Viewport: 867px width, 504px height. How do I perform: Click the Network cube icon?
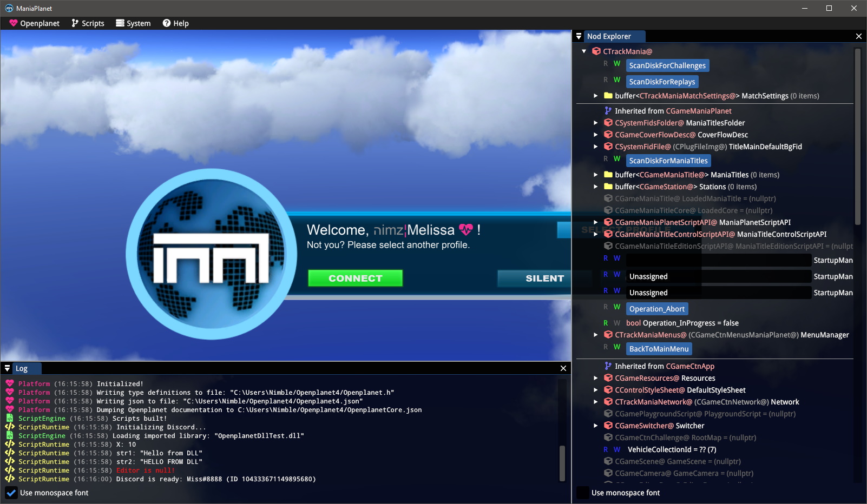click(x=608, y=402)
